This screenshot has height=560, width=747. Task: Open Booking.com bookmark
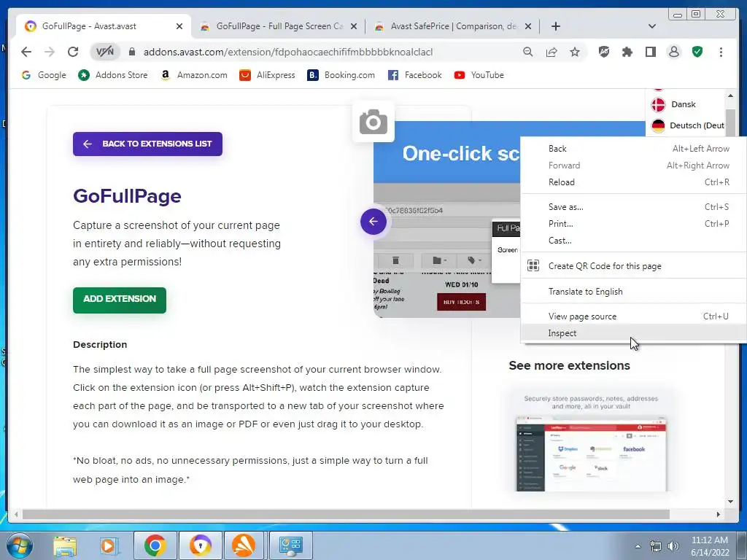coord(341,75)
